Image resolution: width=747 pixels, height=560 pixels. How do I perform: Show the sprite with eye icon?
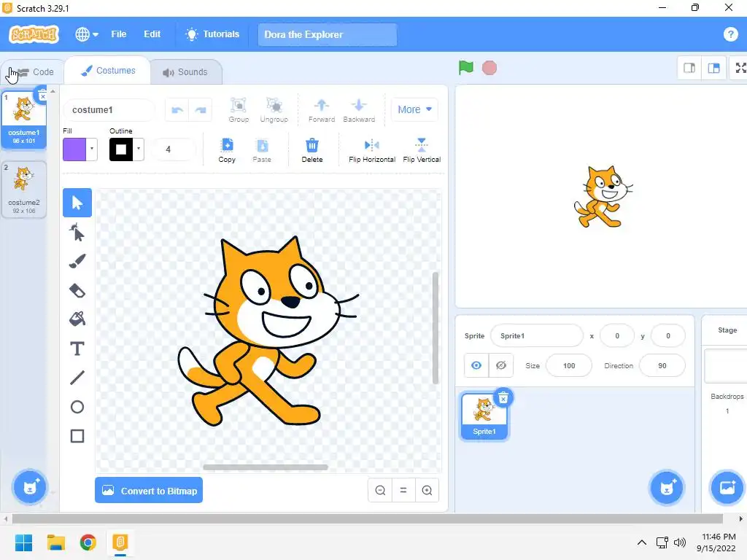476,365
